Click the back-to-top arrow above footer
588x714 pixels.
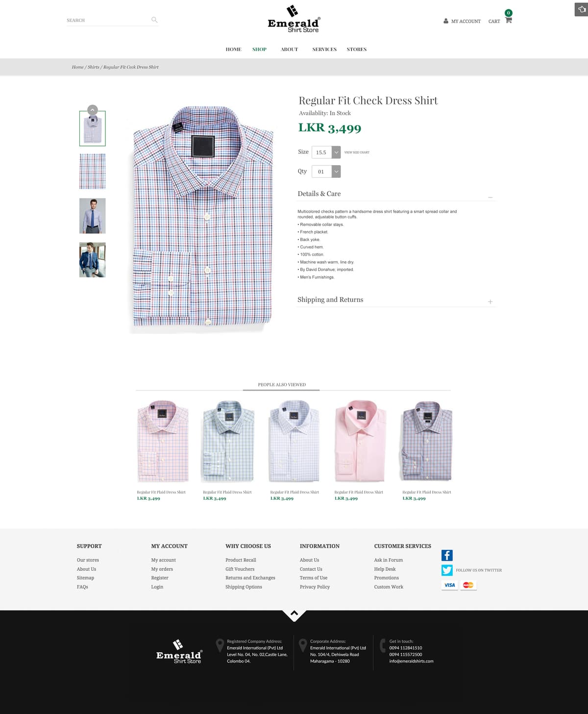(x=294, y=614)
